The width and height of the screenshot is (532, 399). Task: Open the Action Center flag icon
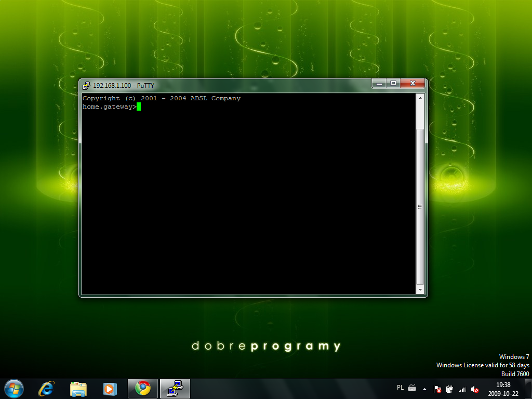click(x=437, y=389)
